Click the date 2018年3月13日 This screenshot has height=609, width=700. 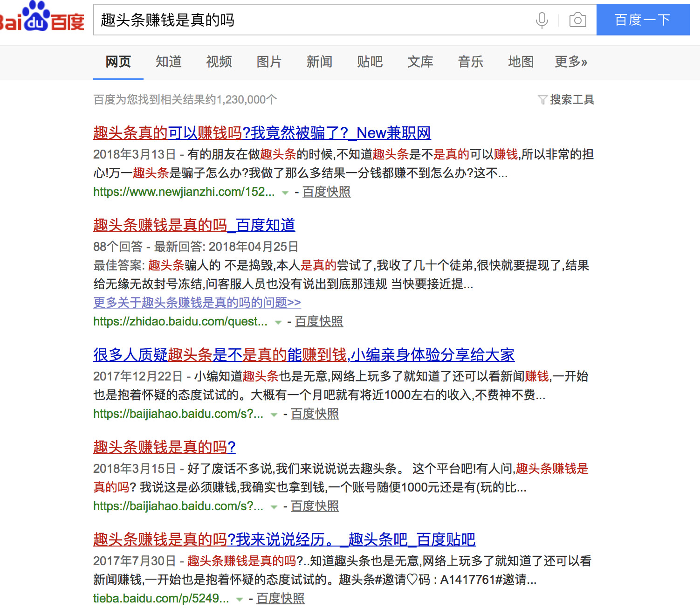pyautogui.click(x=135, y=154)
